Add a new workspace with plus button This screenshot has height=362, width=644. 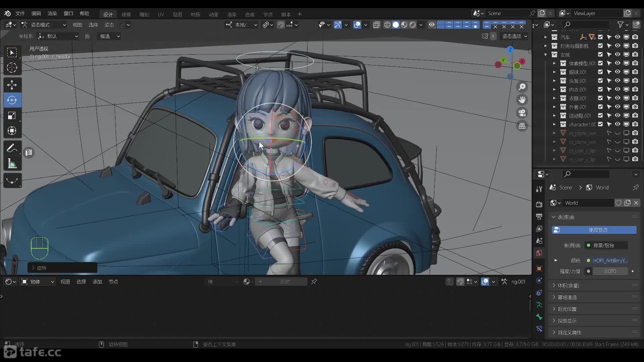coord(300,14)
